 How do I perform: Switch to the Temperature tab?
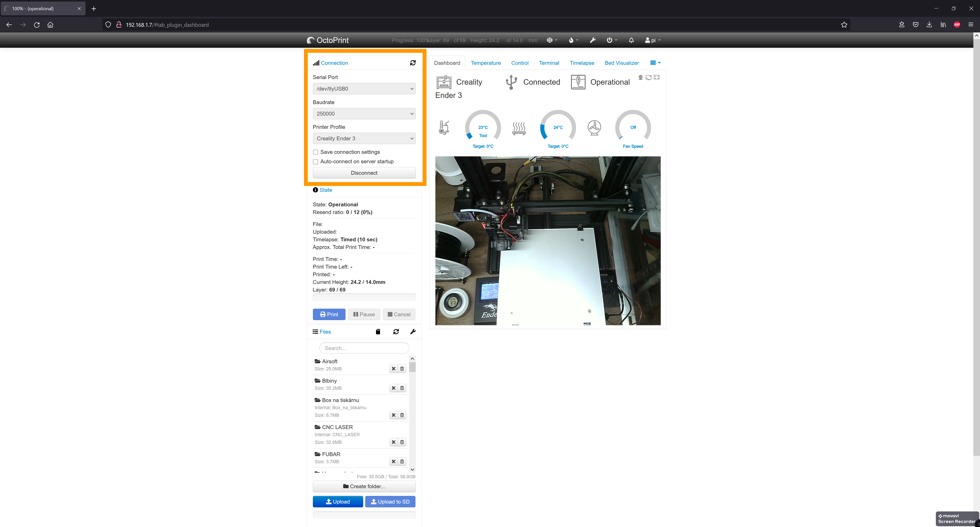click(x=485, y=63)
